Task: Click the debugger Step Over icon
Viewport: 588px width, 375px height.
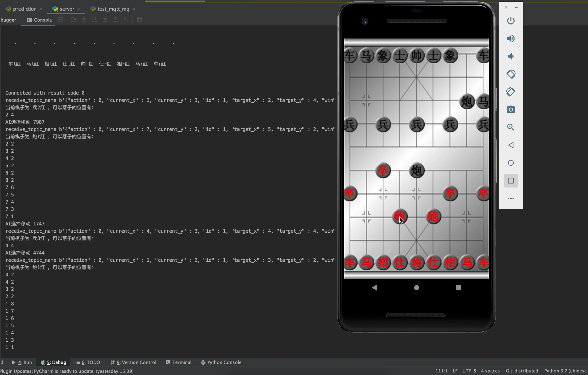Action: pyautogui.click(x=74, y=19)
